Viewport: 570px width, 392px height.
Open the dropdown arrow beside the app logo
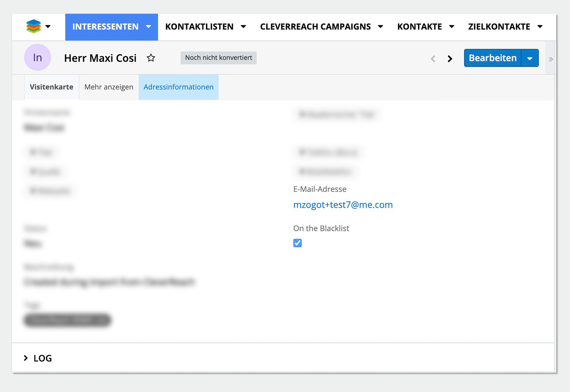tap(48, 27)
